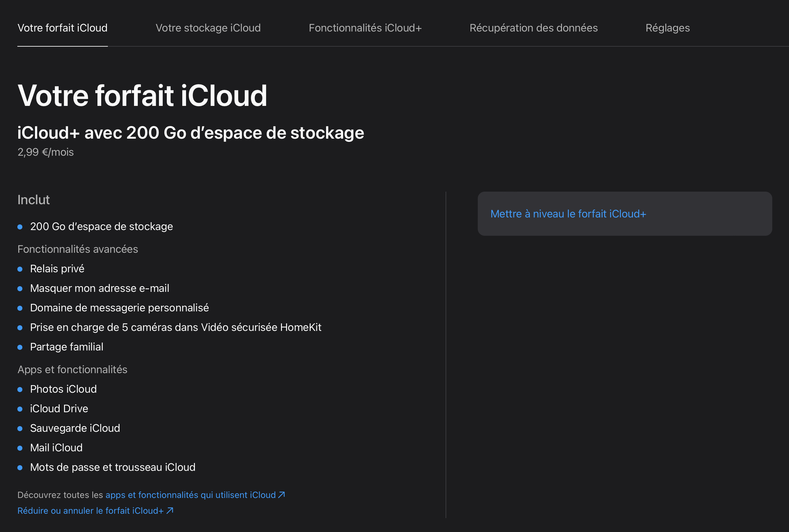Click Mots de passe et trousseau iCloud
The width and height of the screenshot is (789, 532).
[112, 467]
